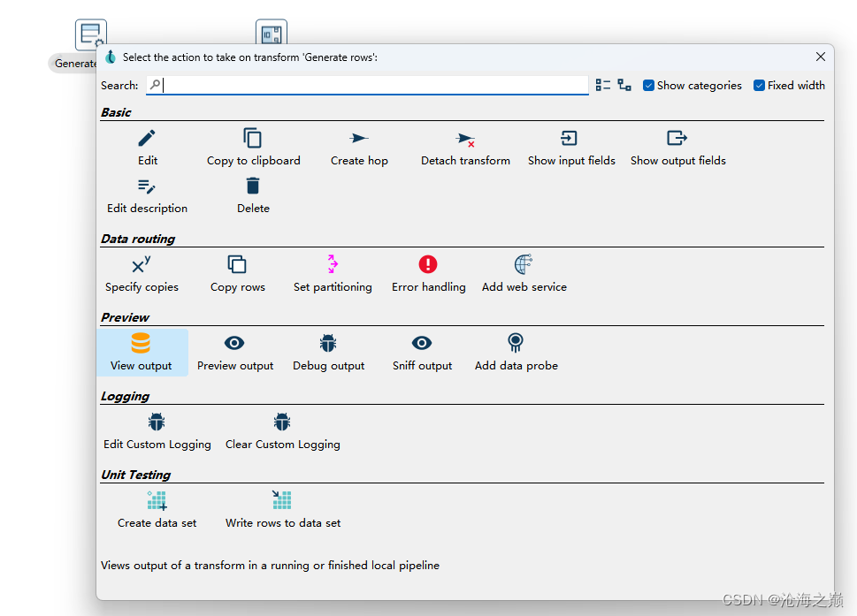Select the Specify copies action
The width and height of the screenshot is (857, 616).
point(142,274)
